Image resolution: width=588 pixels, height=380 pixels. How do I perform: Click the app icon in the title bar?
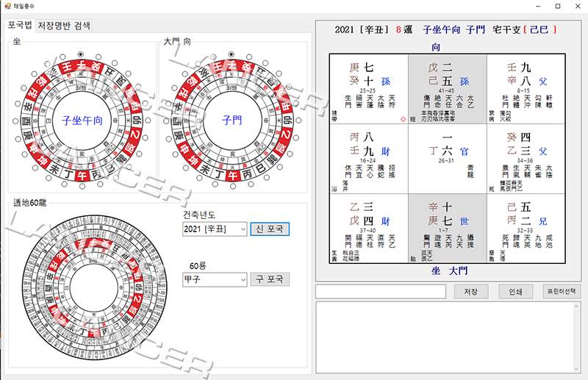pos(7,6)
